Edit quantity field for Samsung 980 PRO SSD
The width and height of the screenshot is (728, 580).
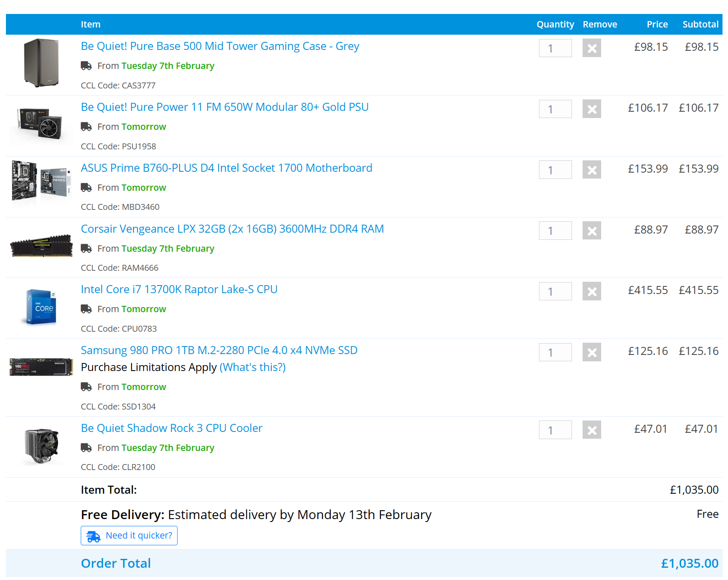(x=555, y=352)
